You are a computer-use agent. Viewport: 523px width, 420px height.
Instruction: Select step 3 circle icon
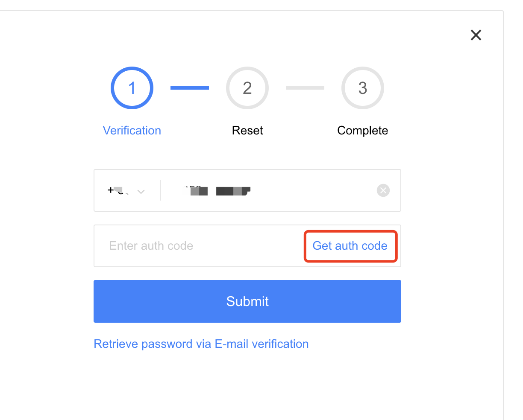[x=363, y=88]
